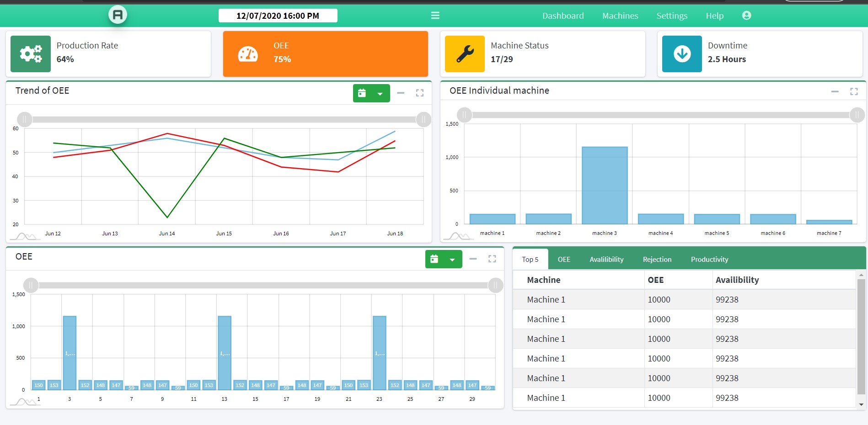The width and height of the screenshot is (868, 425).
Task: Open the user profile icon
Action: (x=746, y=16)
